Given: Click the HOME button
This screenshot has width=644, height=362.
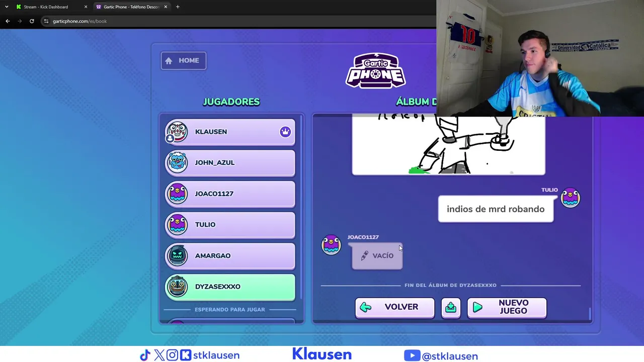Looking at the screenshot, I should point(183,60).
